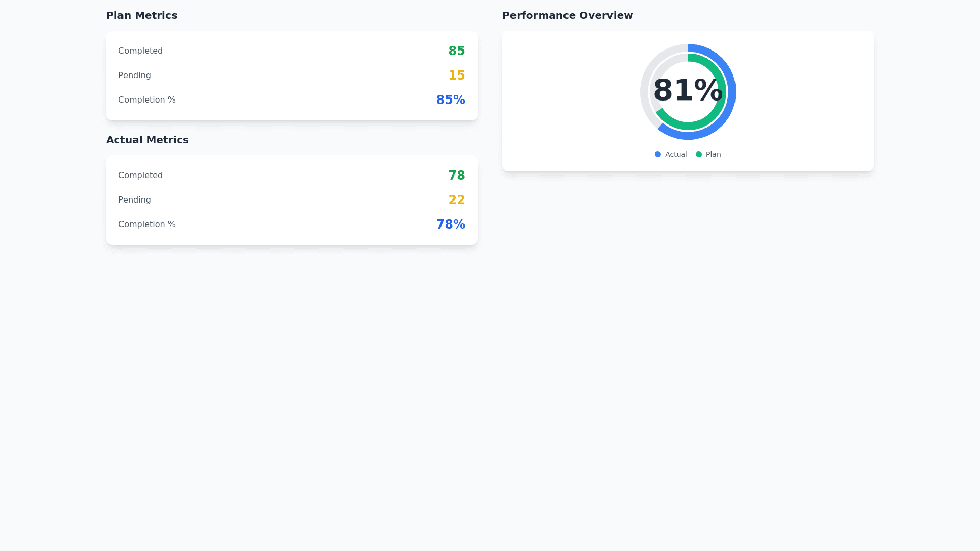This screenshot has width=980, height=551.
Task: Click the gray unfilled portion of outer ring
Action: click(645, 87)
